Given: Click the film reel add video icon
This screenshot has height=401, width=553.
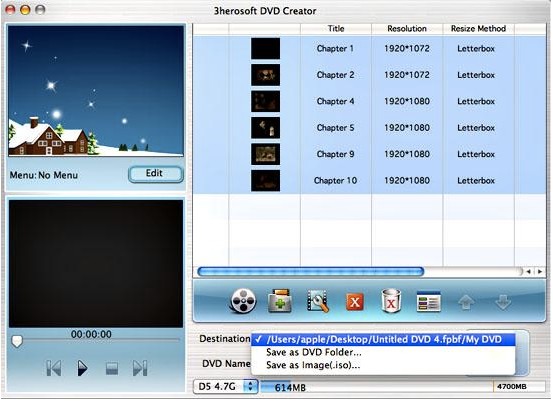Looking at the screenshot, I should (x=243, y=301).
